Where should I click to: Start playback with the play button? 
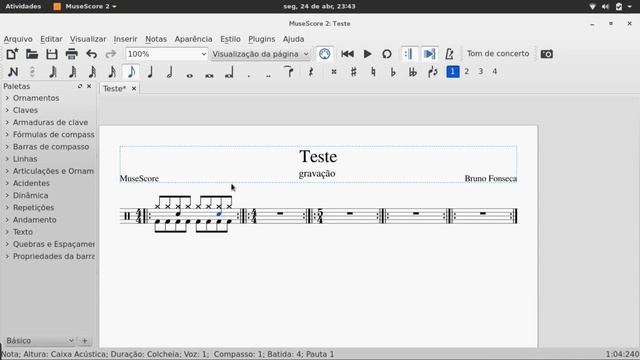pos(367,54)
